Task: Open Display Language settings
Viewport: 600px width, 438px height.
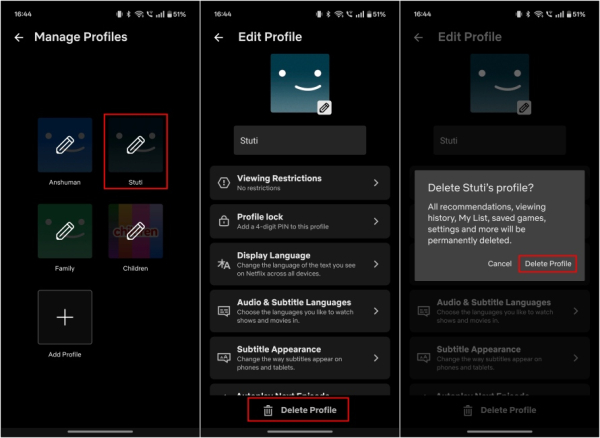Action: (300, 264)
